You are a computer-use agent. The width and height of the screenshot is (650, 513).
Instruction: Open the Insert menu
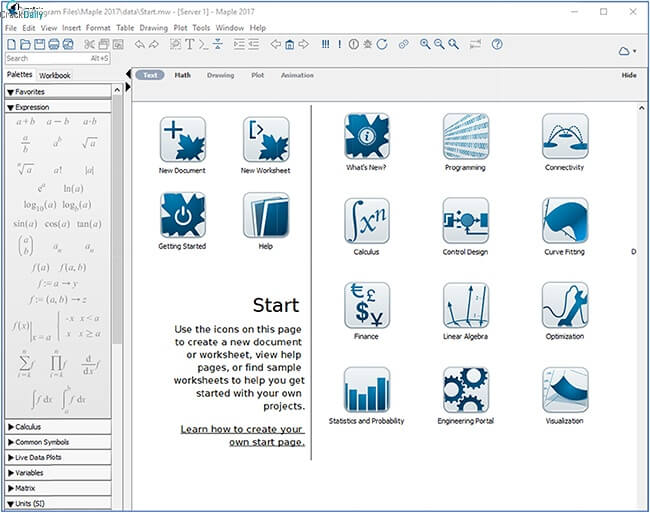(71, 28)
